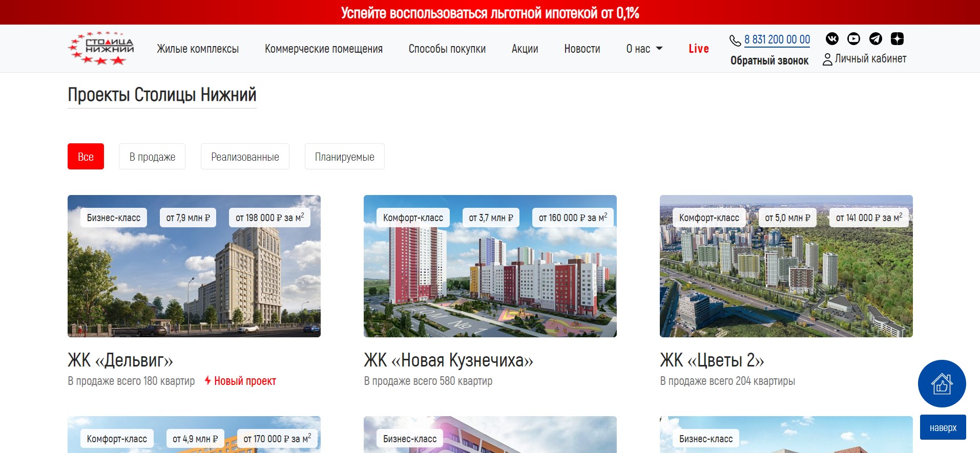
Task: Click the от 141 000 ₽ за м² tag
Action: click(x=869, y=218)
